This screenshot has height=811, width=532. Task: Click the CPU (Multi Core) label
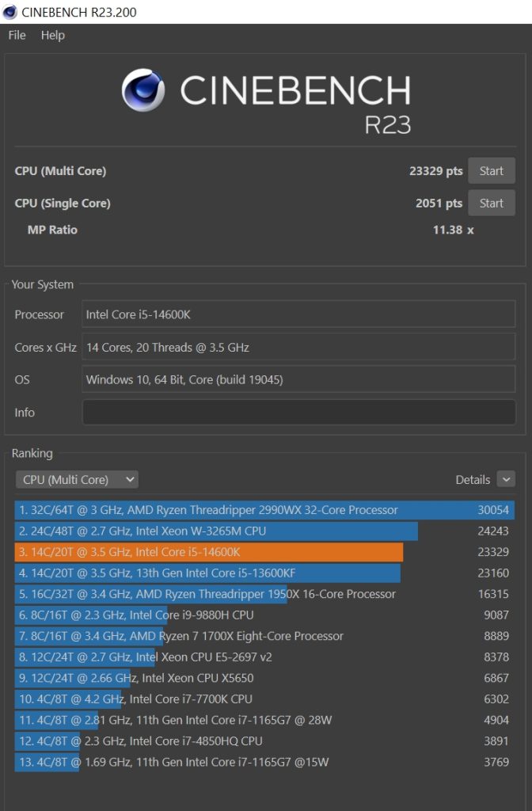[60, 171]
